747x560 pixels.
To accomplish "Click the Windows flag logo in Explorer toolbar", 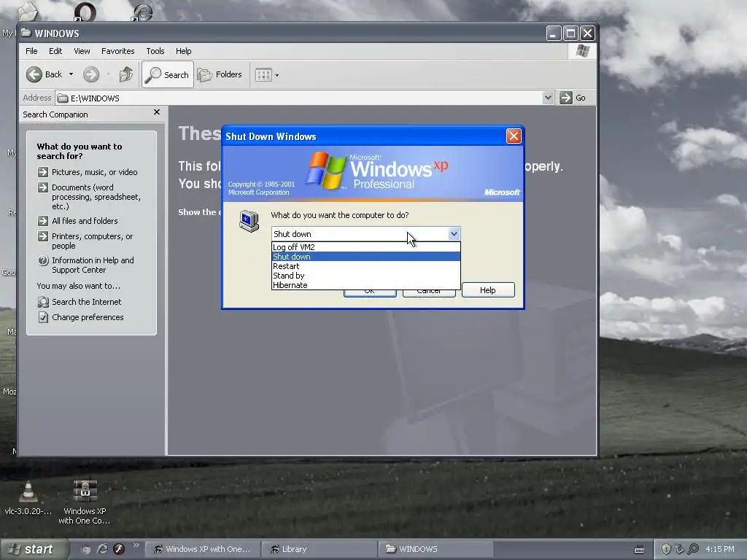I will (x=583, y=51).
